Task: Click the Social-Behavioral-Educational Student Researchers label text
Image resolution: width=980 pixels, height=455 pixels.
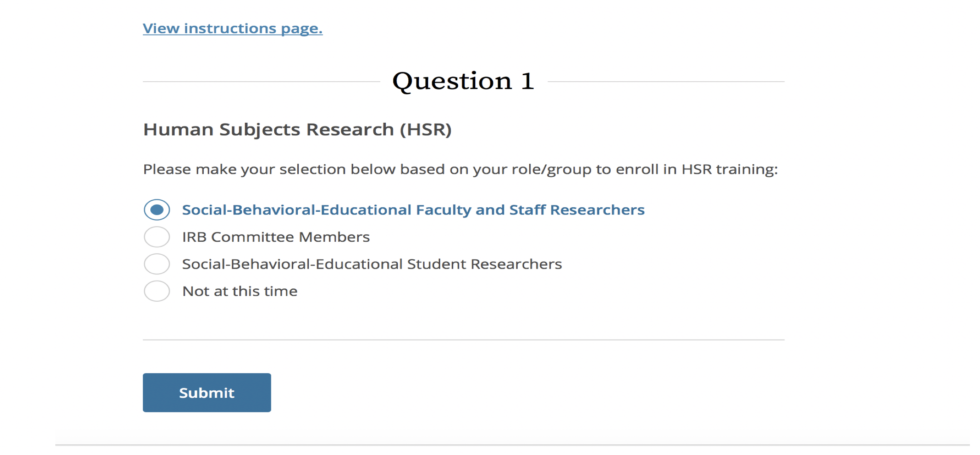Action: pyautogui.click(x=372, y=264)
